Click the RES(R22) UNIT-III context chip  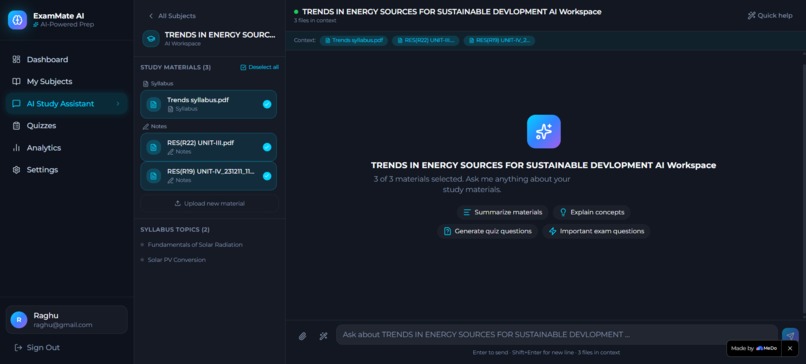[426, 40]
